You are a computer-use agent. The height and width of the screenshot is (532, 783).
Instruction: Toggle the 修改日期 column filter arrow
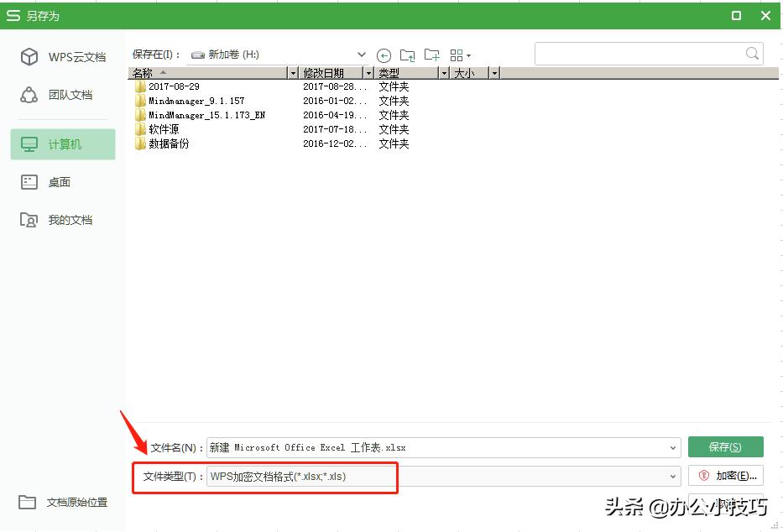coord(368,72)
